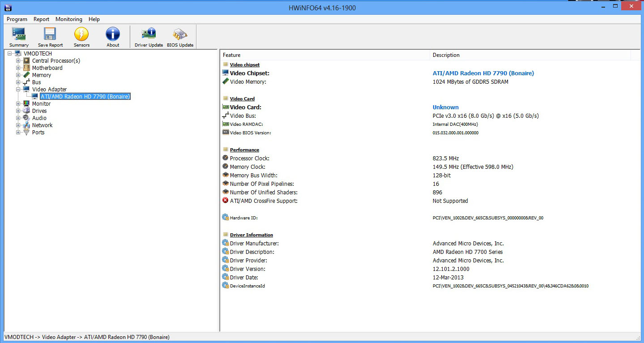Select the Network tree item
The image size is (644, 343).
pyautogui.click(x=43, y=125)
